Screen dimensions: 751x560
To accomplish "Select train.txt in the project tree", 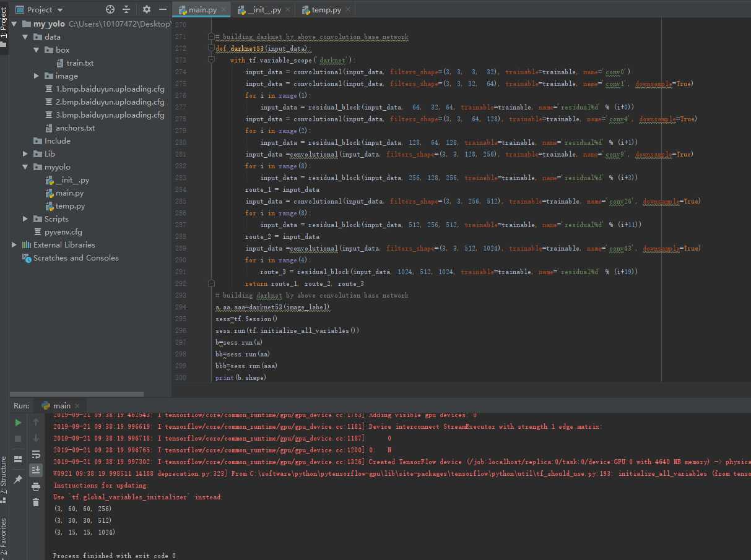I will pyautogui.click(x=80, y=63).
